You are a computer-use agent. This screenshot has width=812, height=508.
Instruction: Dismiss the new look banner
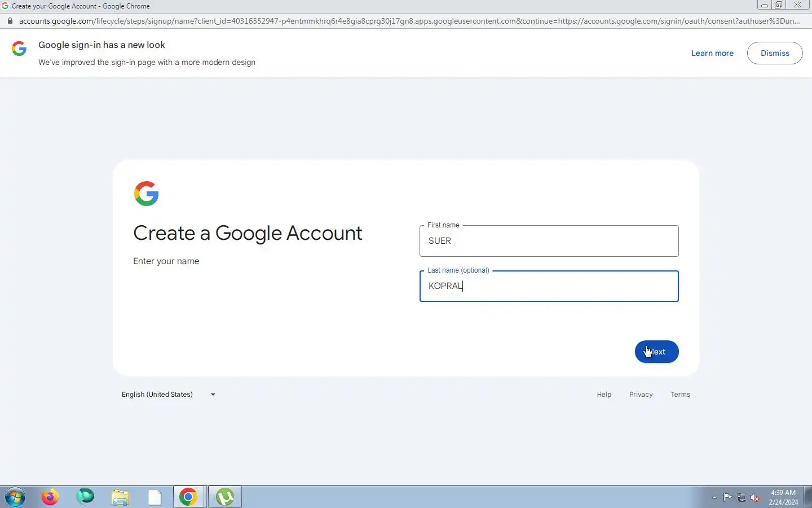[x=775, y=53]
